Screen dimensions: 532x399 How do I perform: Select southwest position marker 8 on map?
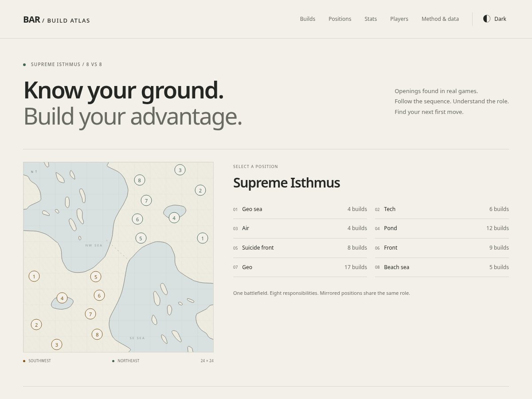97,334
